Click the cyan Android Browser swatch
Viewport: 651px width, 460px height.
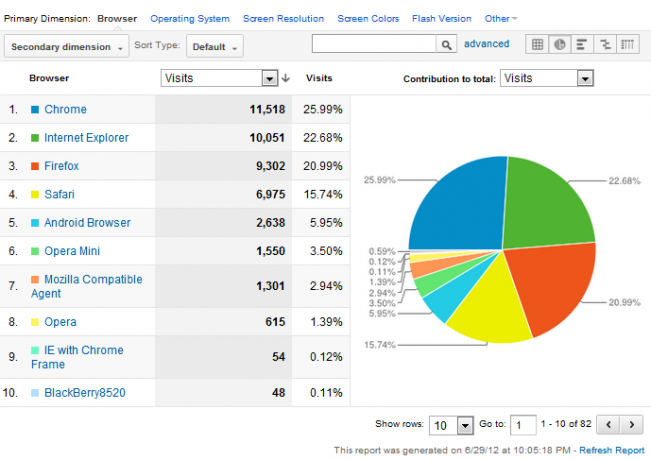pyautogui.click(x=35, y=223)
